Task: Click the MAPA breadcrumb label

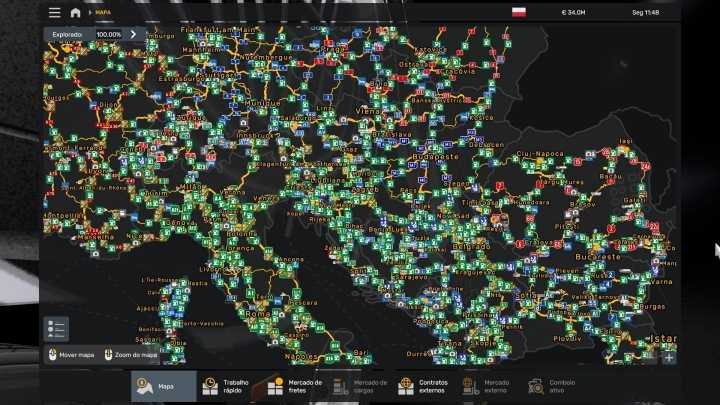Action: (x=103, y=12)
